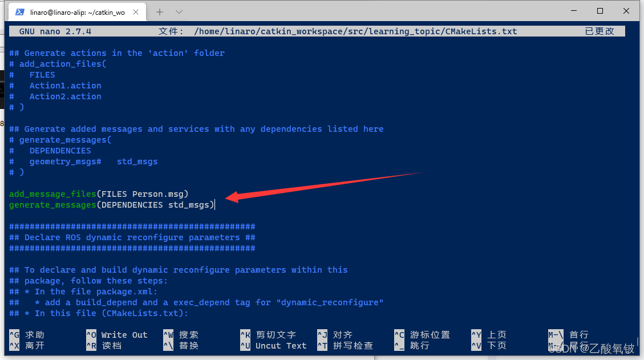Screen dimensions: 644x360
Task: Open a new terminal tab with plus button
Action: (160, 12)
